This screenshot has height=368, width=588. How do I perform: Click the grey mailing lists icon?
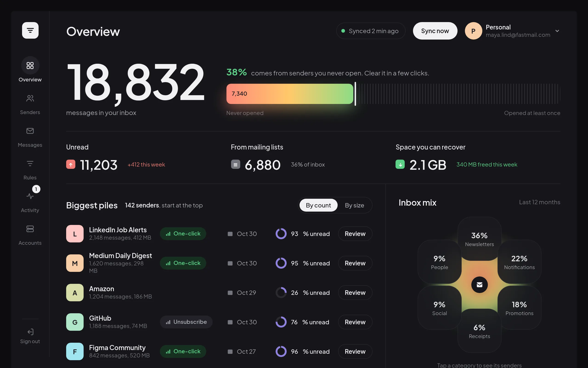click(235, 164)
